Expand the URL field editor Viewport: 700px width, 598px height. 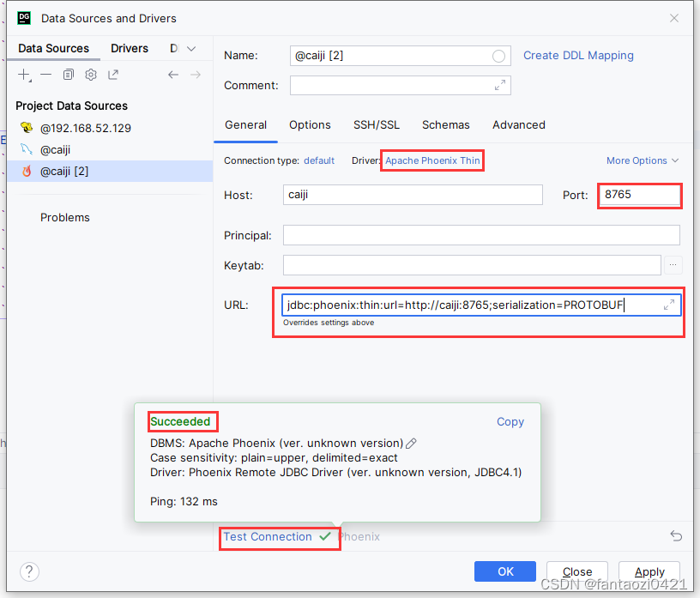point(669,305)
